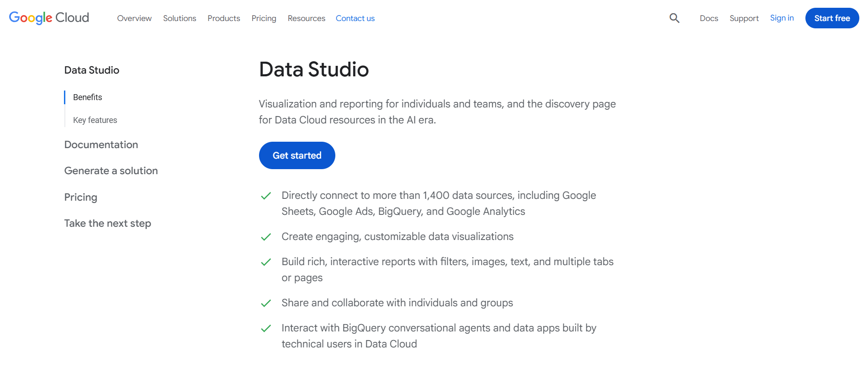Jump to Documentation section in sidebar
Screen dimensions: 868x384
coord(101,145)
